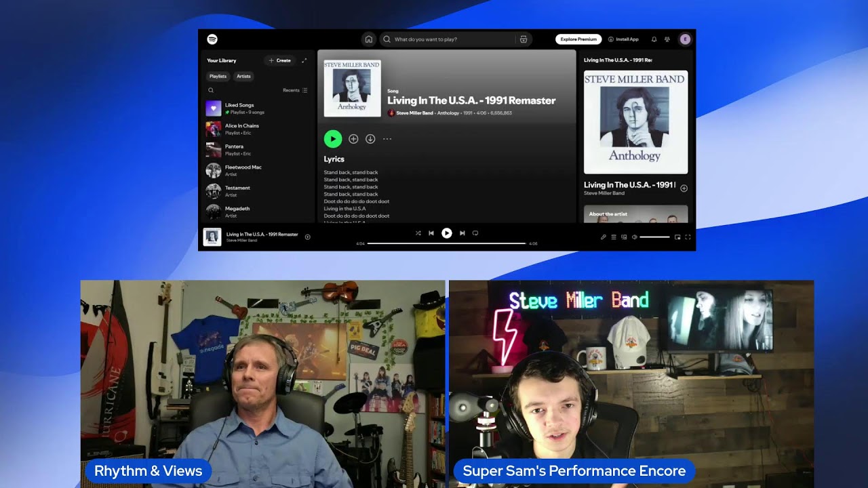Image resolution: width=868 pixels, height=488 pixels.
Task: Click the now-playing bar album thumbnail
Action: coord(212,237)
